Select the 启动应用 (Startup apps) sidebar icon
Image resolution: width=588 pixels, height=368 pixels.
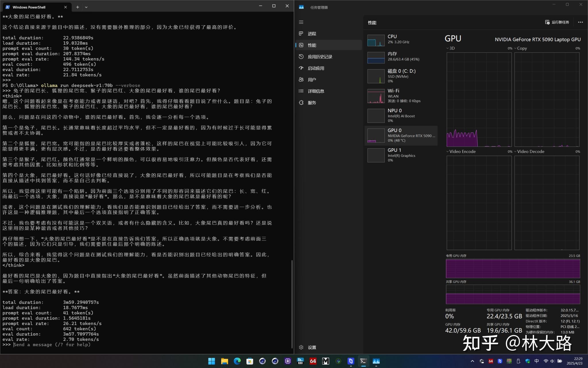301,68
